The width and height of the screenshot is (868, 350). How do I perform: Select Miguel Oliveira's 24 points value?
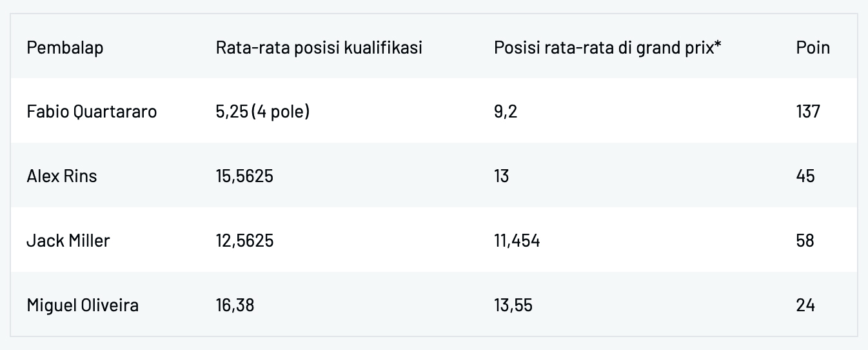coord(806,305)
